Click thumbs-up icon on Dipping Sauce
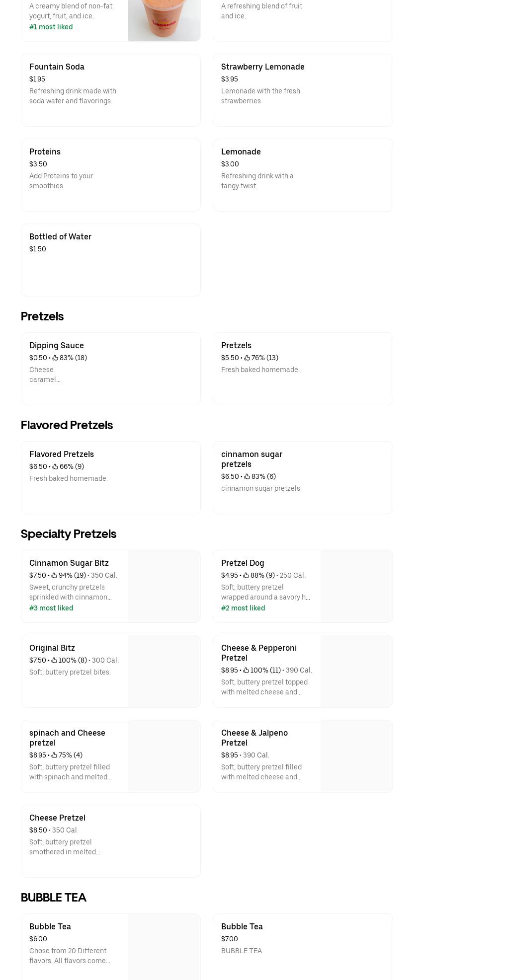Screen dimensions: 509x980 coord(55,358)
